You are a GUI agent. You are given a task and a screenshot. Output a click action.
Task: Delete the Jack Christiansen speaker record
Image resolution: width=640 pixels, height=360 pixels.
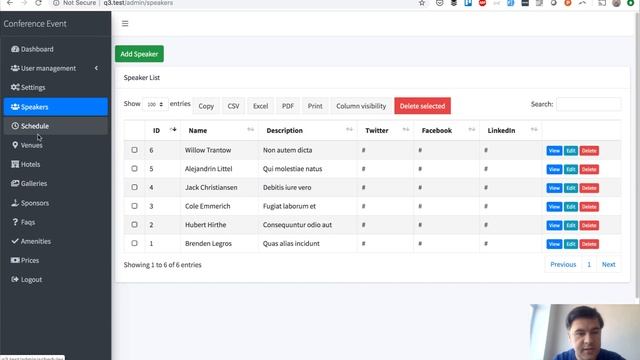(x=589, y=188)
